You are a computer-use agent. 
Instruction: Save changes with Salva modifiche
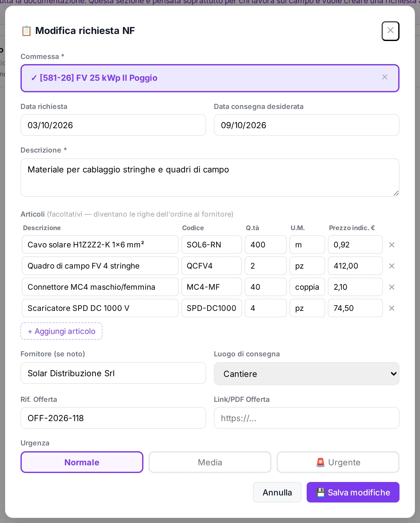click(353, 492)
